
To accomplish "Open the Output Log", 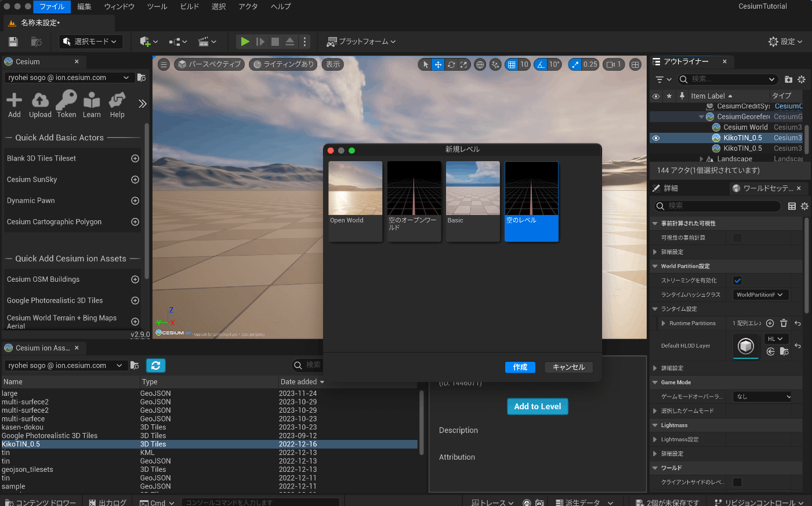I will [x=107, y=503].
